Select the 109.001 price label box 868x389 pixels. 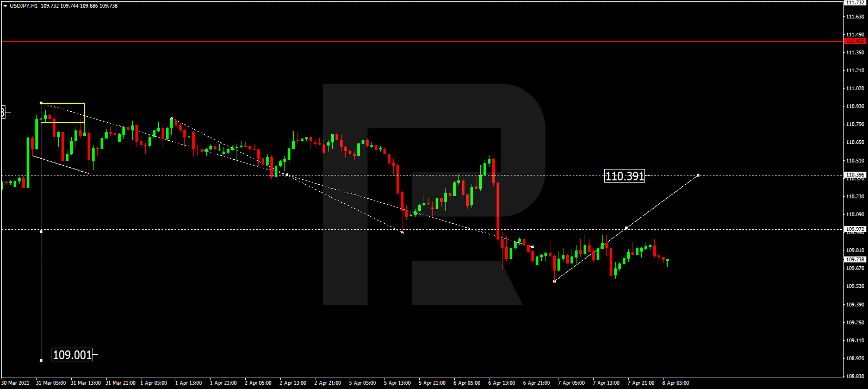tap(72, 355)
